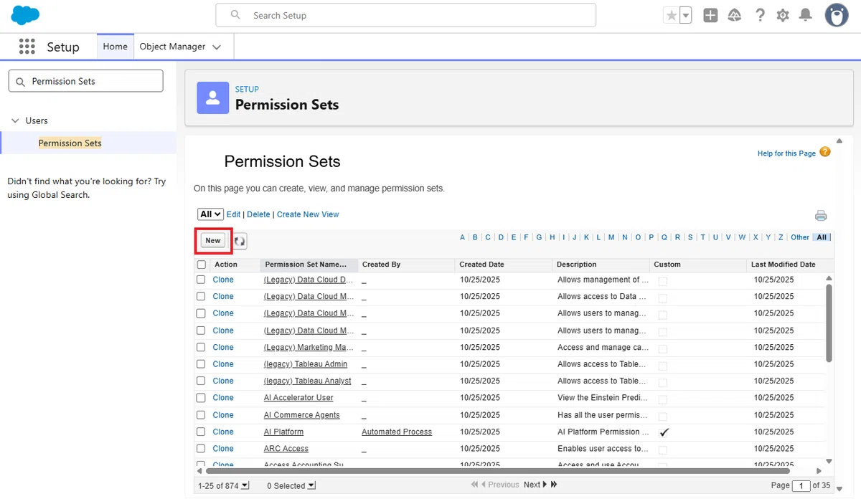The width and height of the screenshot is (861, 504).
Task: Open the ARC Access permission set
Action: click(x=286, y=449)
